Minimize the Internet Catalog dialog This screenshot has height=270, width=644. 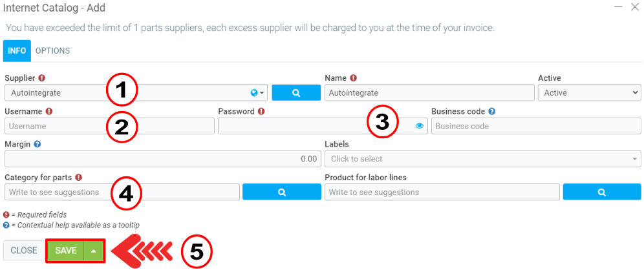coord(619,6)
